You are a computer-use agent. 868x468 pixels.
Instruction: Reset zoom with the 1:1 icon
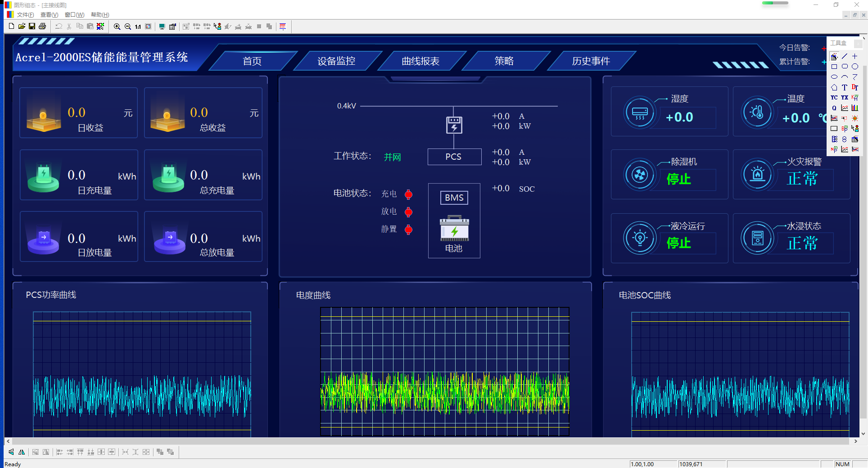pyautogui.click(x=138, y=27)
